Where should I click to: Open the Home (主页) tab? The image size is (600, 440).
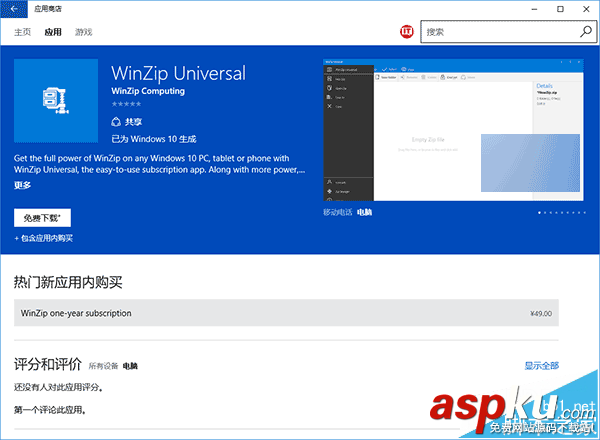point(22,32)
